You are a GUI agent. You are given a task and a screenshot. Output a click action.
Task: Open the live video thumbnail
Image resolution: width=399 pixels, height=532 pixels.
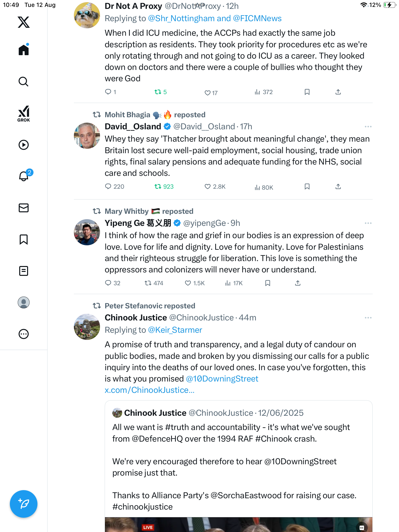coord(238,525)
